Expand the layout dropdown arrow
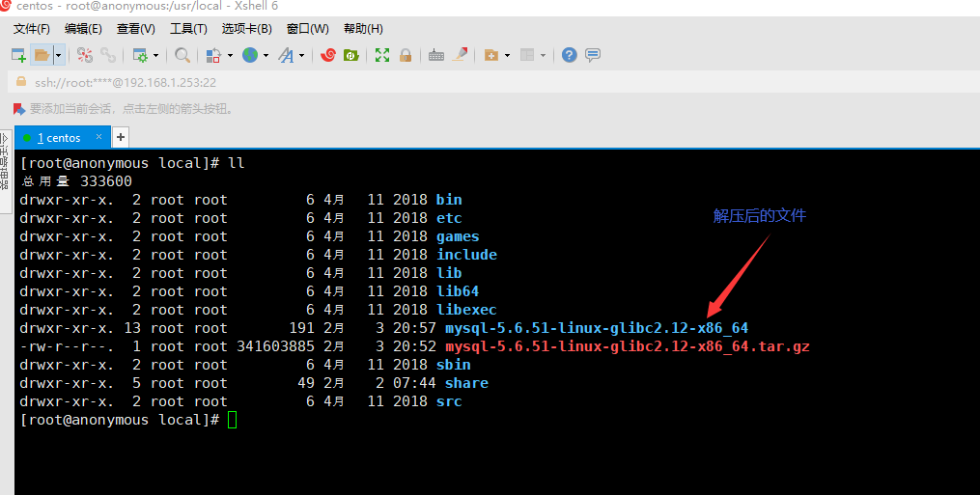The image size is (980, 495). coord(543,56)
